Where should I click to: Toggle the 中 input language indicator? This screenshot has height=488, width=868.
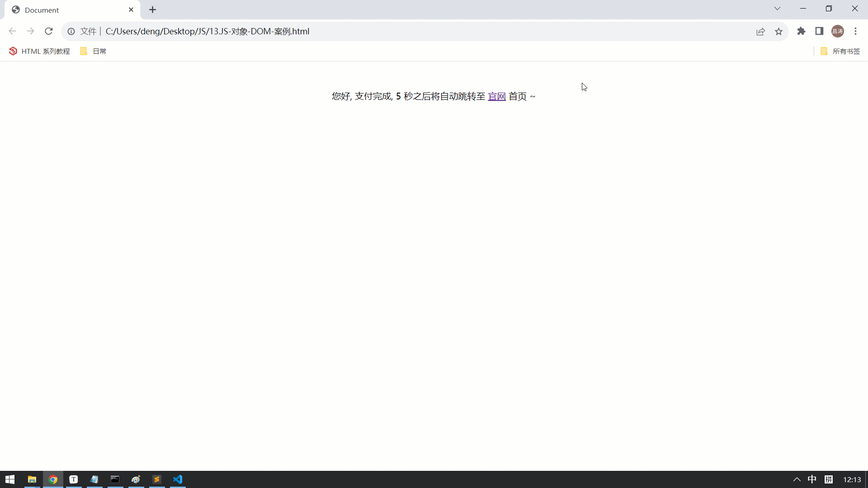(x=812, y=479)
